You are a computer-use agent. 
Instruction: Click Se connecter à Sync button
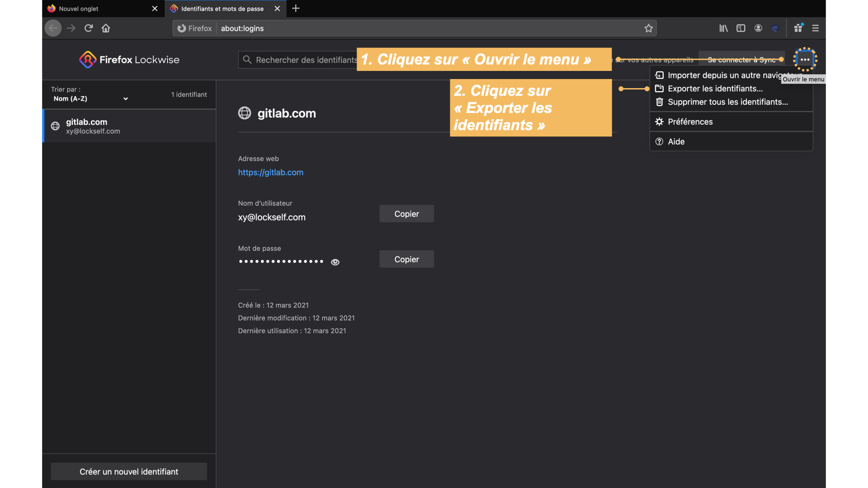coord(741,60)
